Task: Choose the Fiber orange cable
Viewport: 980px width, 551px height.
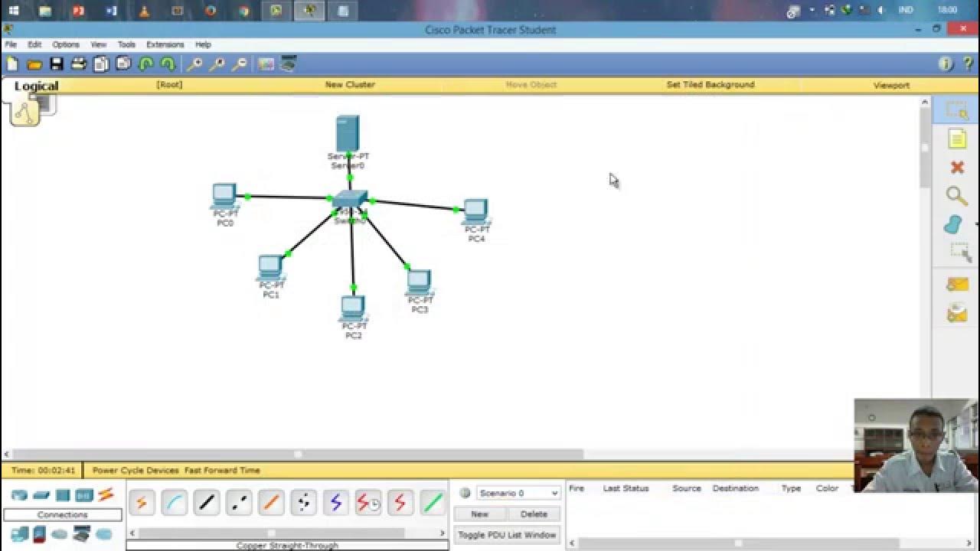Action: 271,503
